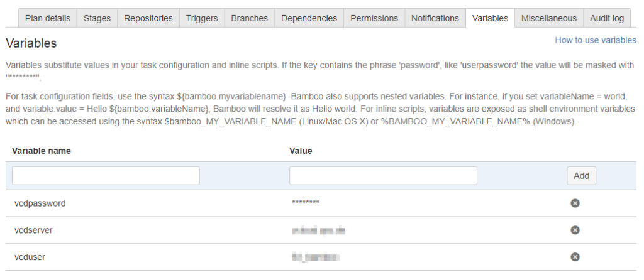Select the Branches tab
This screenshot has height=280, width=644.
coord(249,18)
